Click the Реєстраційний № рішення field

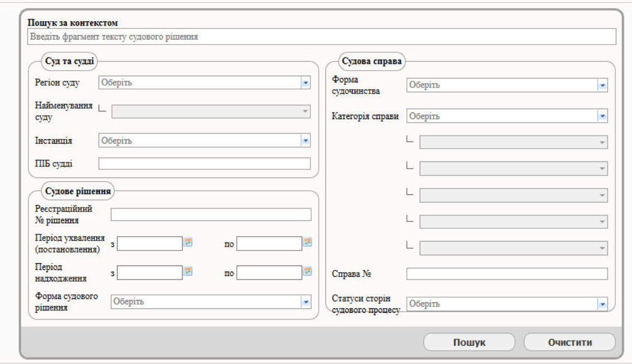pyautogui.click(x=211, y=215)
